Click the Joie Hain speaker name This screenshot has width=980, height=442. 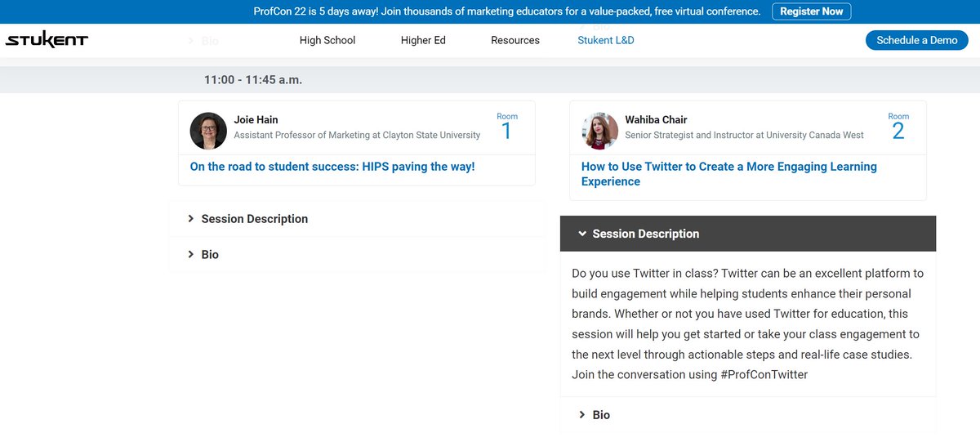point(256,120)
